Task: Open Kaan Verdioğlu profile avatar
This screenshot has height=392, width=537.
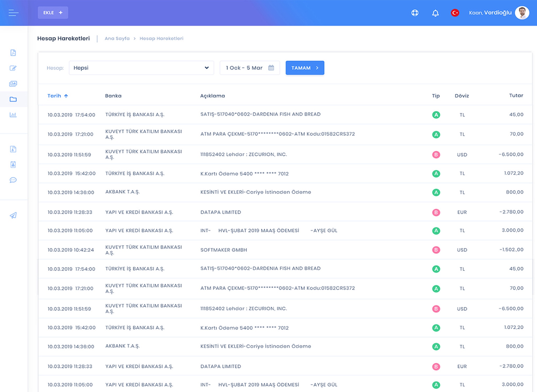Action: tap(522, 13)
